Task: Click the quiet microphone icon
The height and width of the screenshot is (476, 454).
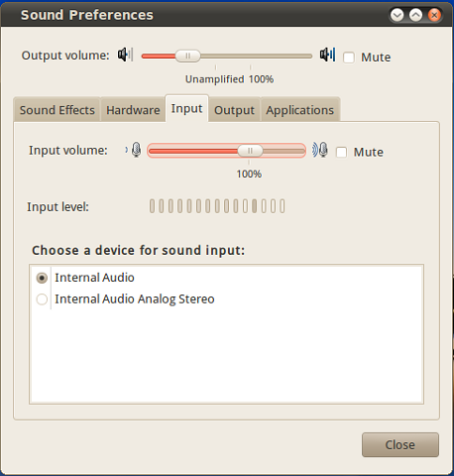Action: (x=134, y=150)
